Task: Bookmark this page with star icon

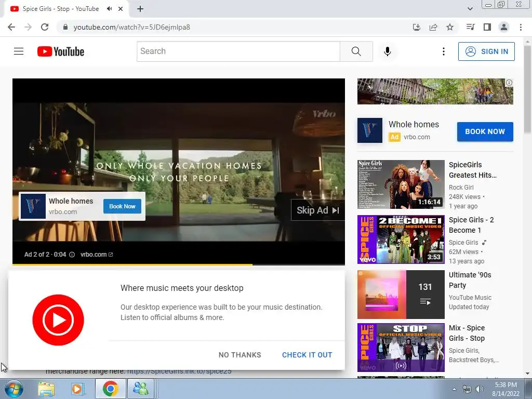Action: (450, 27)
